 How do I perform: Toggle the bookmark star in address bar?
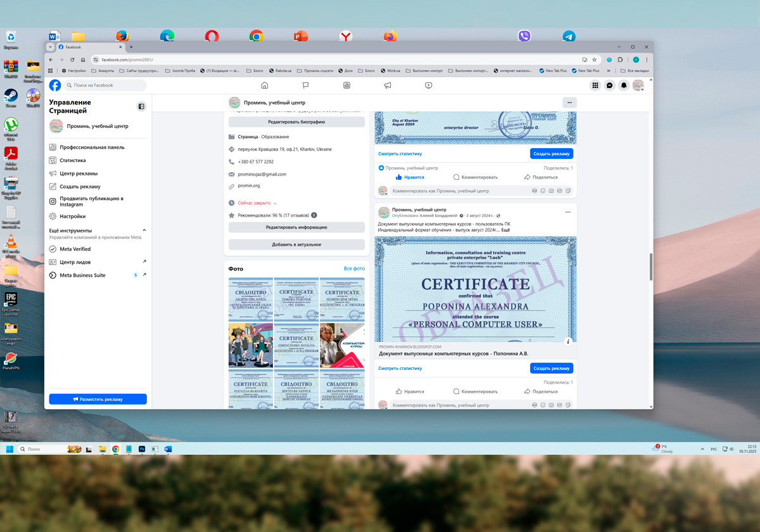(x=594, y=60)
